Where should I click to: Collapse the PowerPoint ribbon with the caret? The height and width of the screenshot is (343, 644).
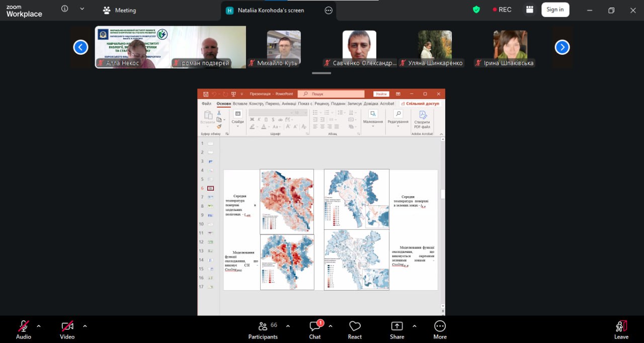(x=441, y=134)
